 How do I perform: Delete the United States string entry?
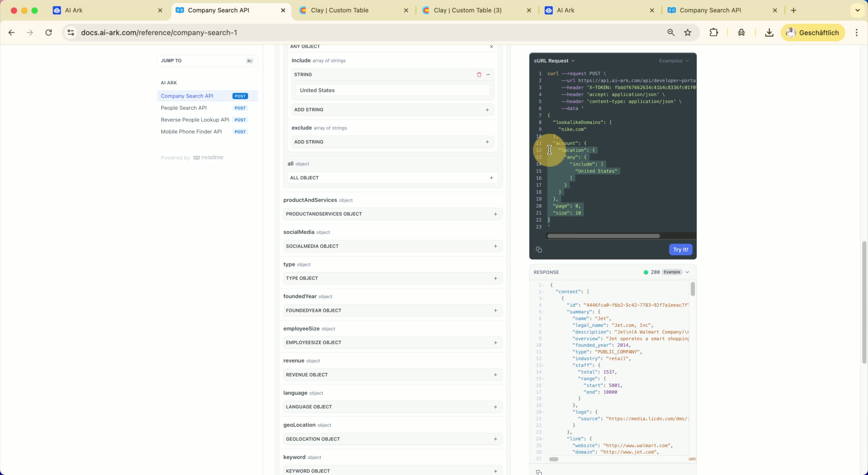click(479, 75)
